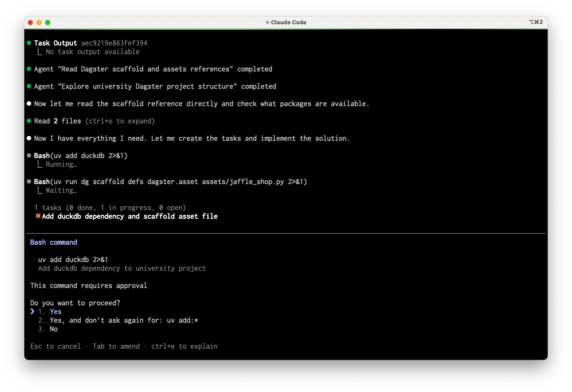Click the Claude Code asterisk icon in title bar
This screenshot has width=572, height=392.
[267, 23]
